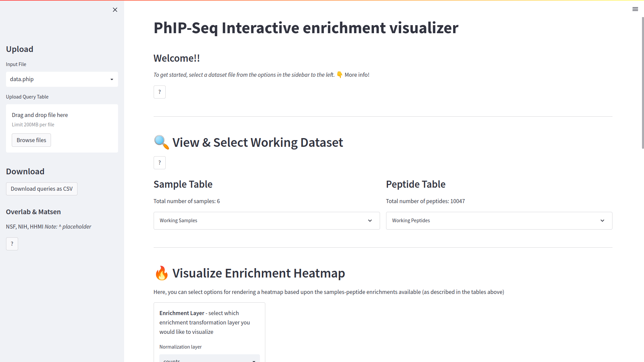This screenshot has height=362, width=644.
Task: Click the Working Samples chevron arrow
Action: 370,221
